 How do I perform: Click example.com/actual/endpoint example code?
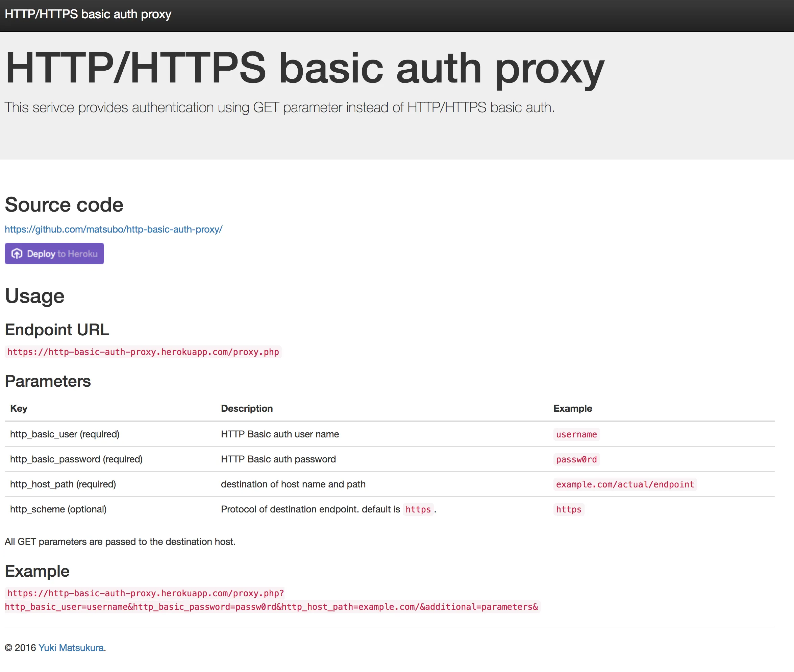tap(624, 485)
